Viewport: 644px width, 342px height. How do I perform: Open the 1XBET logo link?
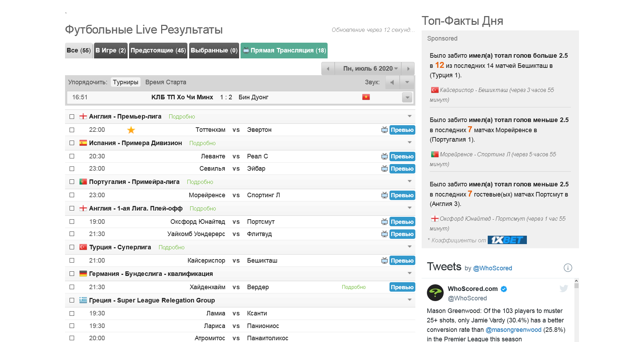507,240
